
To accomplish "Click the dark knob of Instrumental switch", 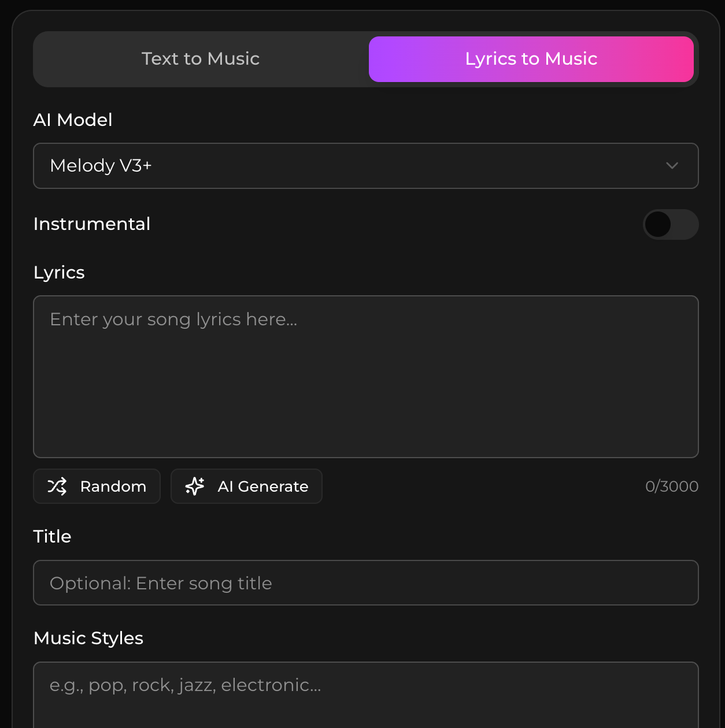I will pos(658,224).
